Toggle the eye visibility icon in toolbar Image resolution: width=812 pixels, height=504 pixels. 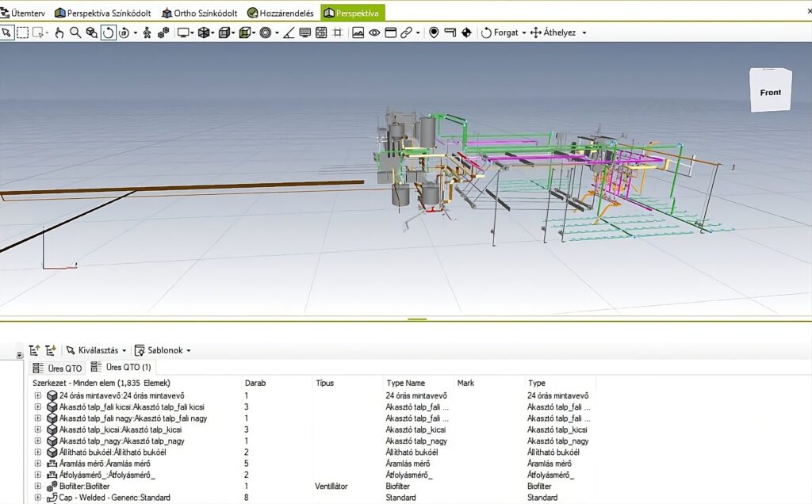tap(374, 32)
